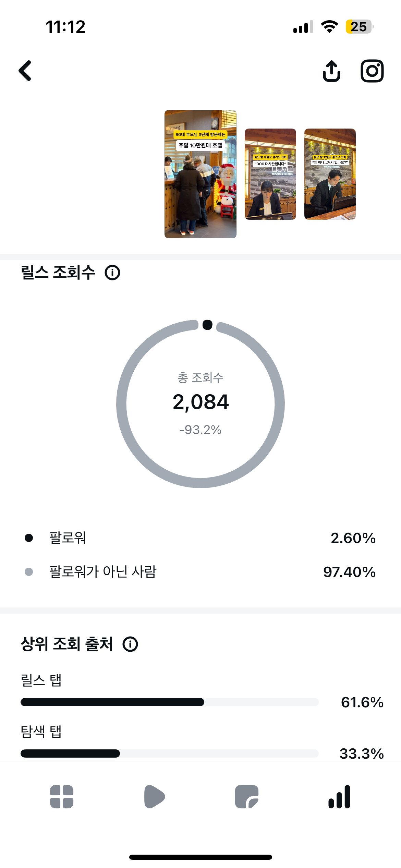
Task: Tap the black dot on donut chart
Action: coord(207,325)
